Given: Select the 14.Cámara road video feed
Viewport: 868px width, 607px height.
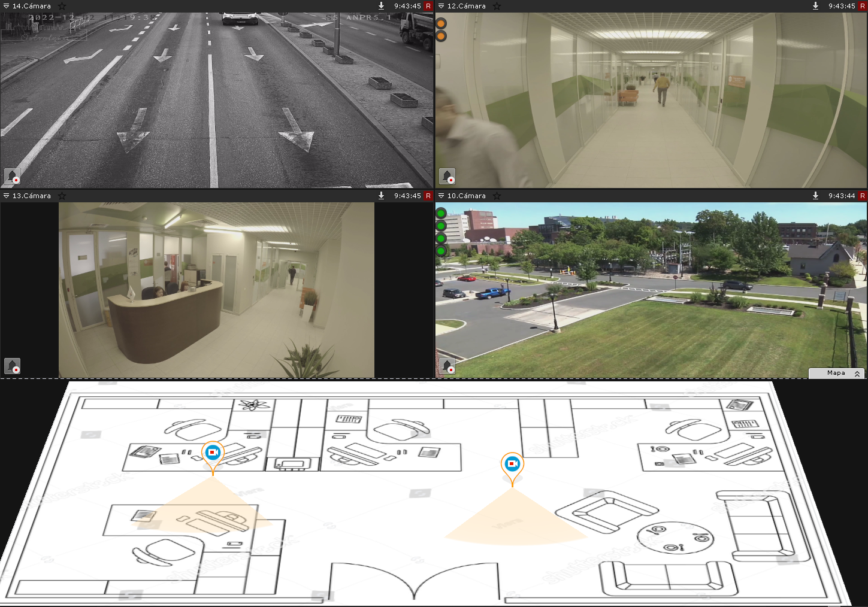Looking at the screenshot, I should 217,100.
